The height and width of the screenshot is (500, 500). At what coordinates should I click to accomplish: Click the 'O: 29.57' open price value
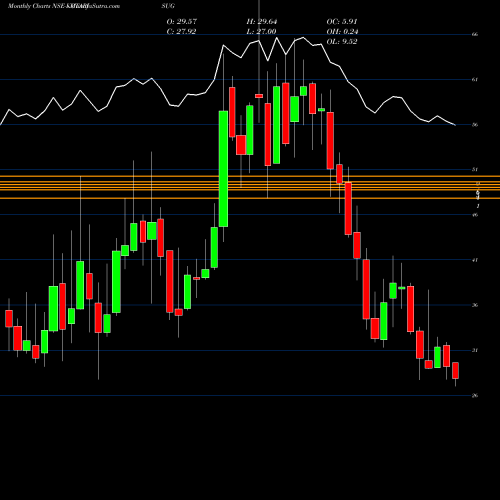click(x=182, y=22)
